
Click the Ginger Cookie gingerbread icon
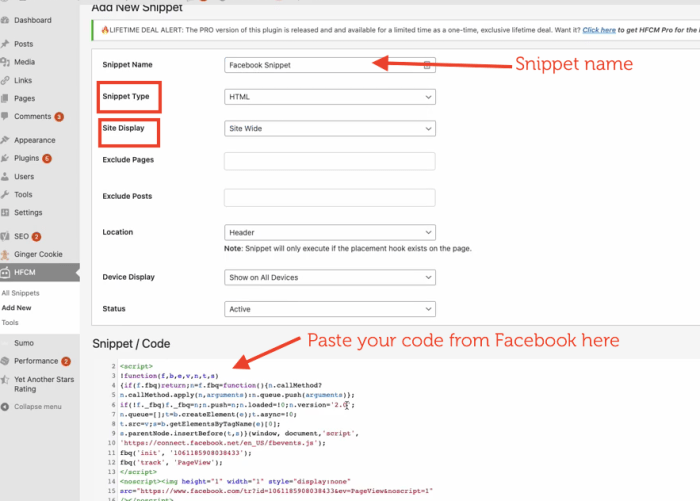(x=5, y=255)
